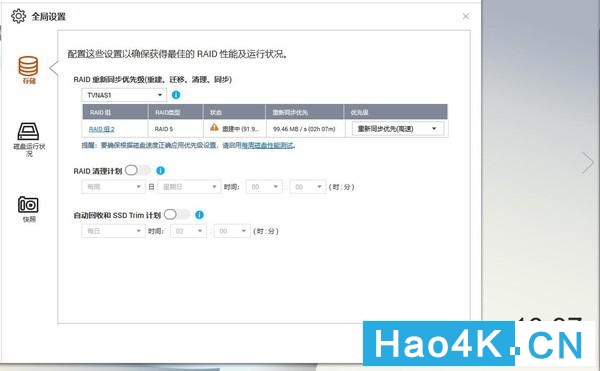Show info about RAID 清理计划

pos(161,171)
